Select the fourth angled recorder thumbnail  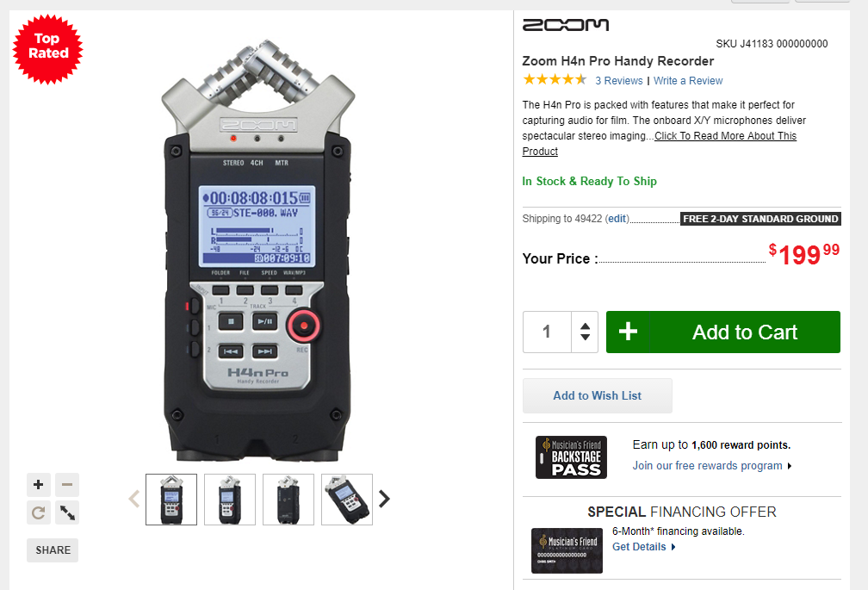(347, 500)
